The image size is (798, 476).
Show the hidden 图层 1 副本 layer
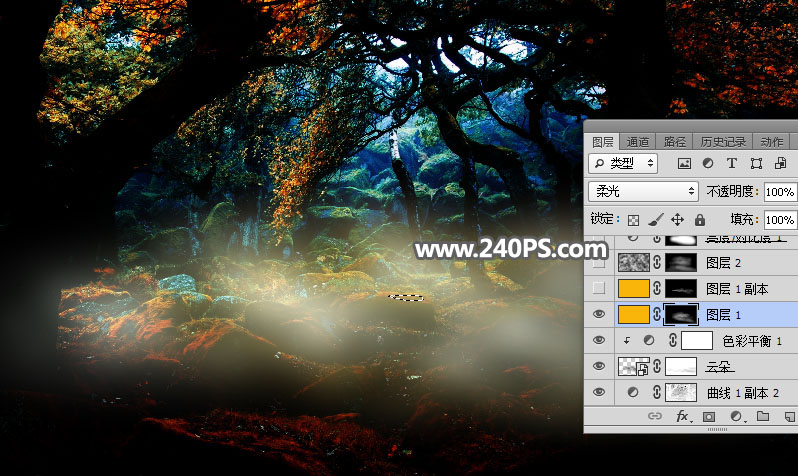(x=599, y=288)
